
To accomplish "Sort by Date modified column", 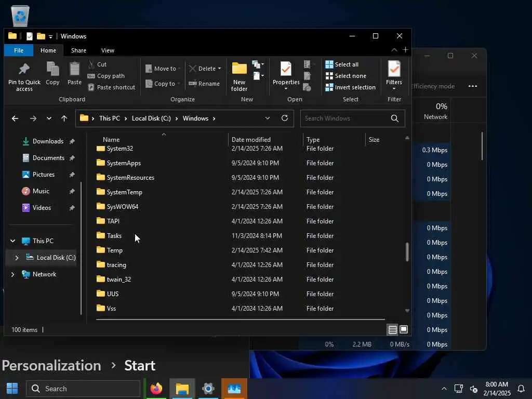I will 251,139.
